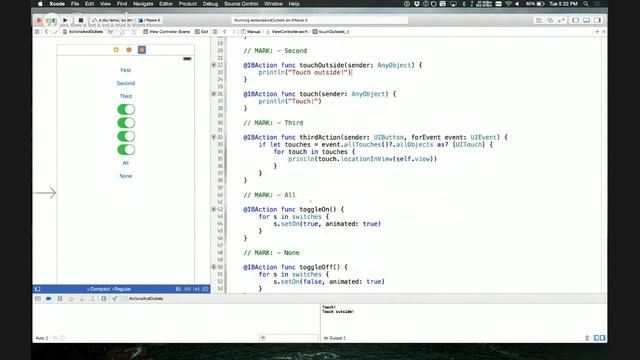Viewport: 640px width, 360px height.
Task: Toggle the second switch on the storyboard
Action: click(126, 123)
